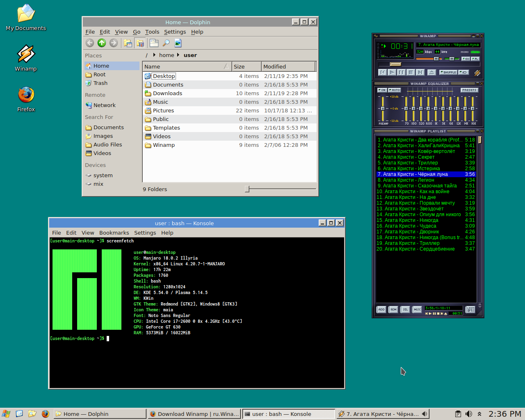Select playlist track 8 Легион
This screenshot has width=525, height=420.
426,180
